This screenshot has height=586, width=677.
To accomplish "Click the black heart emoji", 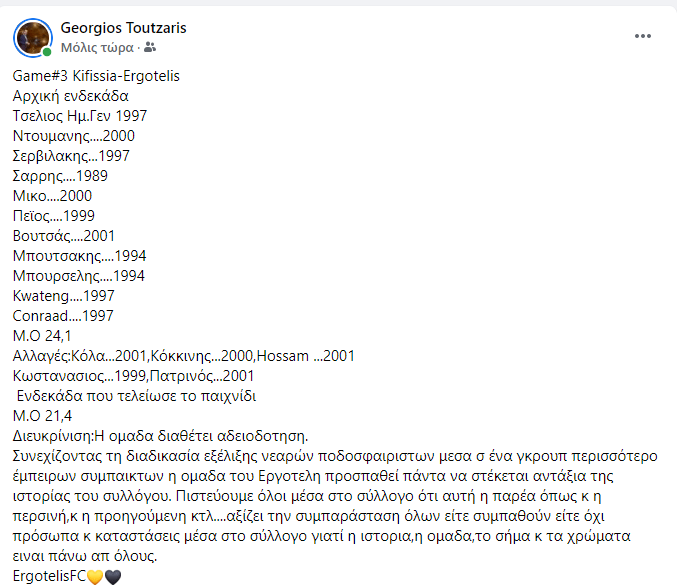I will coord(113,576).
